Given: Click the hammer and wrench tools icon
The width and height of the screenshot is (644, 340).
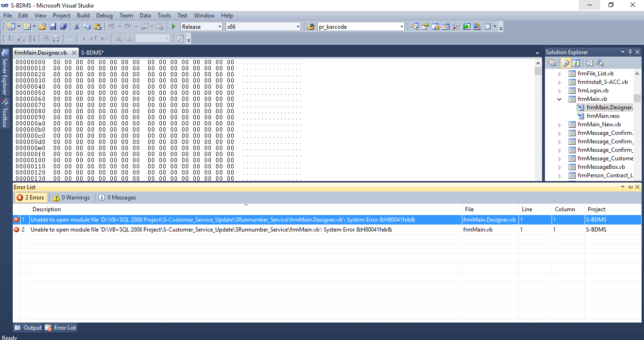Looking at the screenshot, I should click(x=456, y=26).
